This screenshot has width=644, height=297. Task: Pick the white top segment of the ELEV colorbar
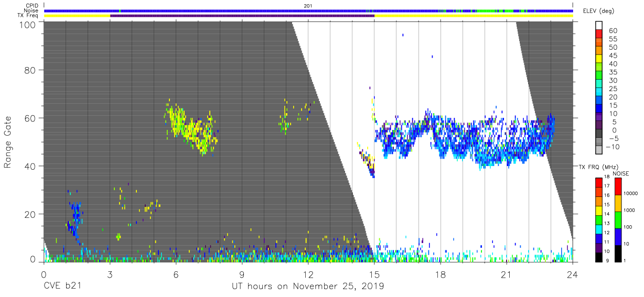pyautogui.click(x=599, y=26)
